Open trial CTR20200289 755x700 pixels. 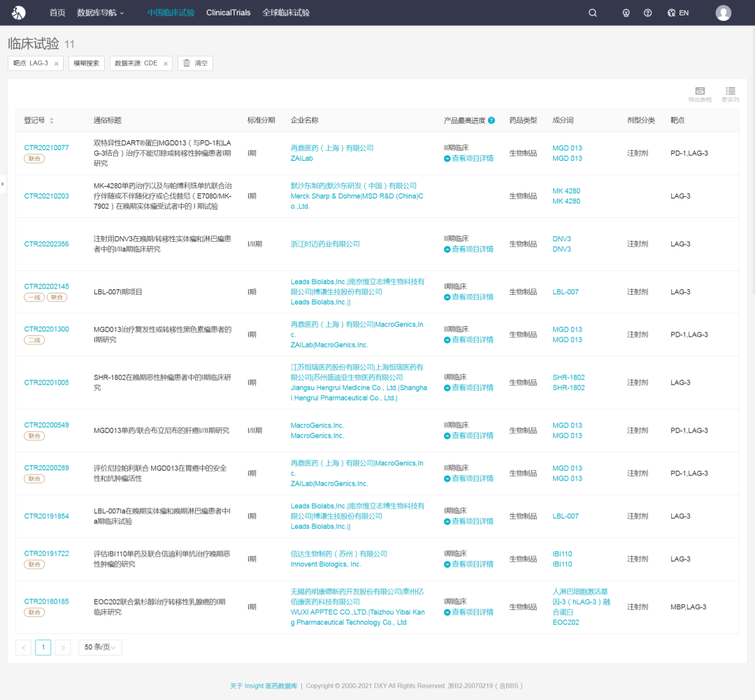pos(47,468)
